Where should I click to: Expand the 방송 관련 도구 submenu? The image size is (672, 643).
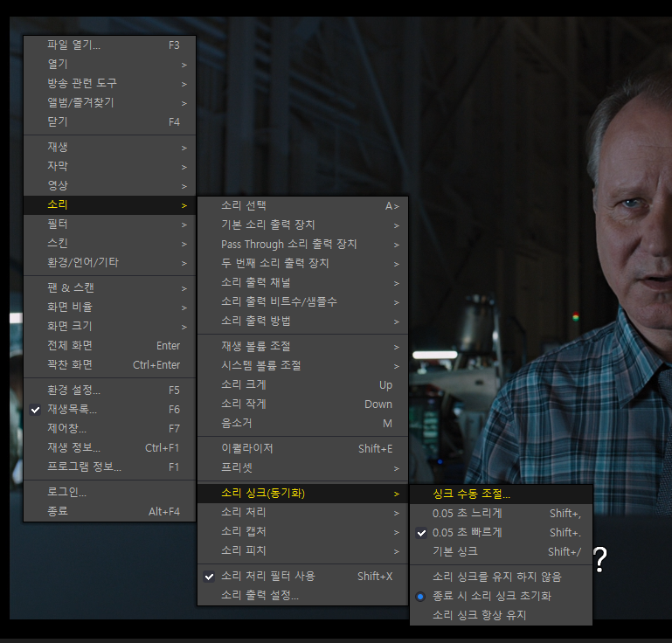[x=110, y=84]
